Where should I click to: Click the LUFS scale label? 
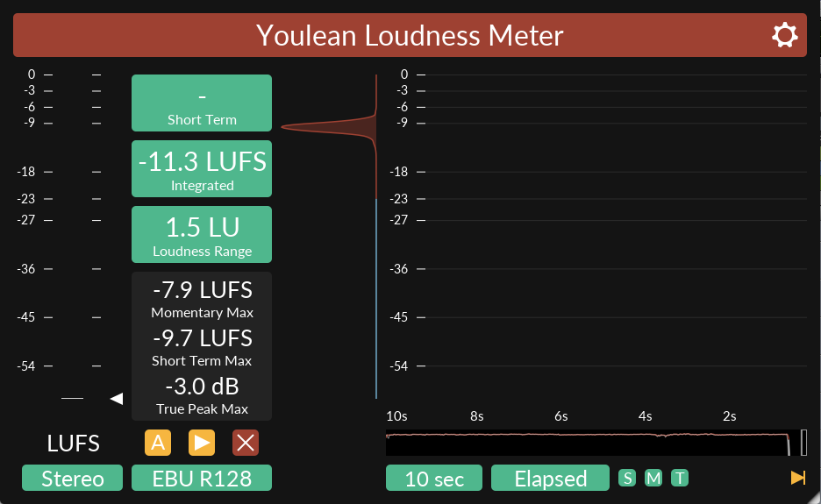tap(73, 444)
